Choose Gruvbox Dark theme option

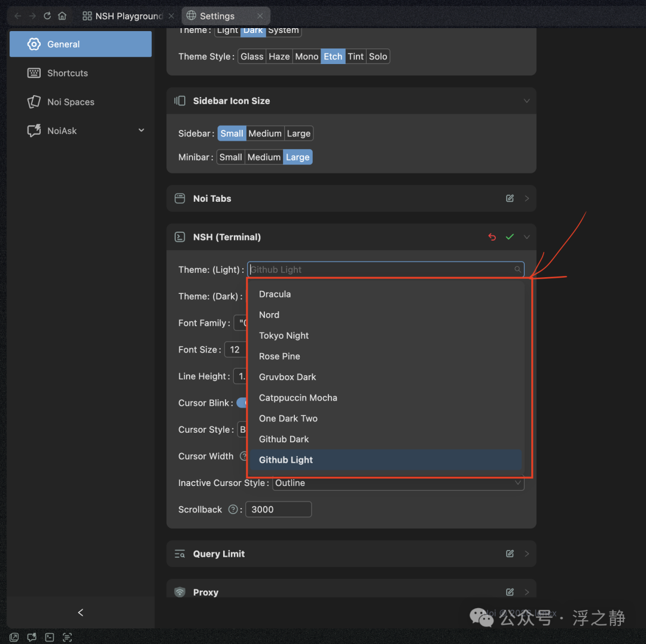[386, 377]
